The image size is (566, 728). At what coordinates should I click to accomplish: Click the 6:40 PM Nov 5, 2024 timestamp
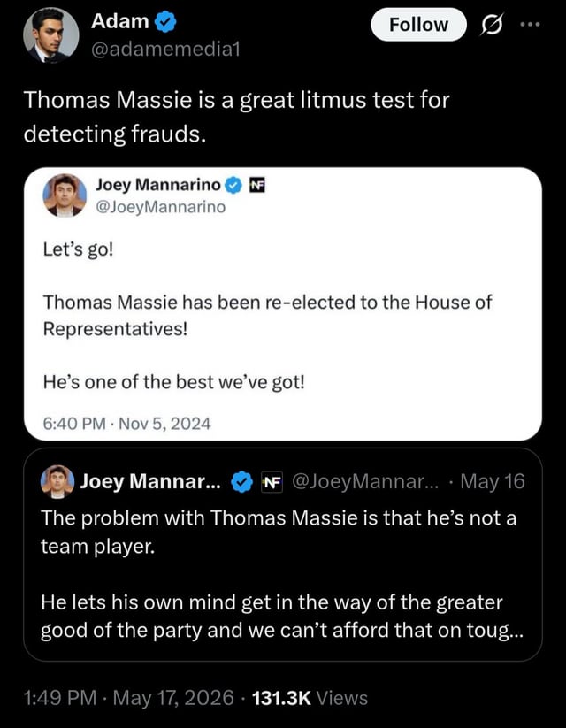(x=126, y=424)
